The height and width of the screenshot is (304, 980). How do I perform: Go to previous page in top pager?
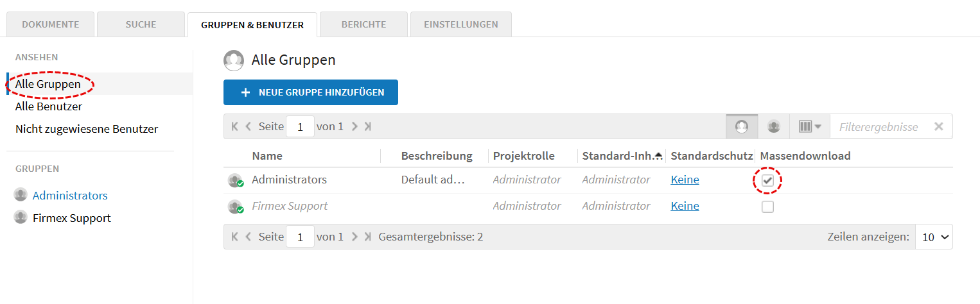point(249,126)
